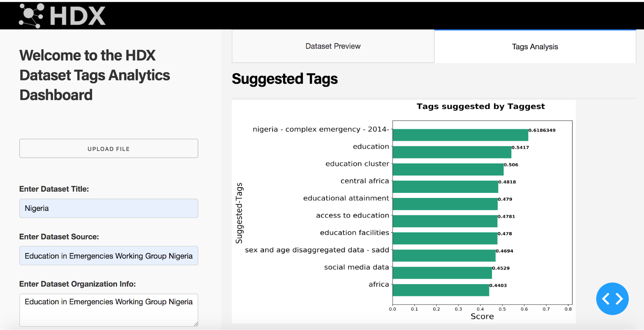Select the education bar in the chart

tap(452, 152)
